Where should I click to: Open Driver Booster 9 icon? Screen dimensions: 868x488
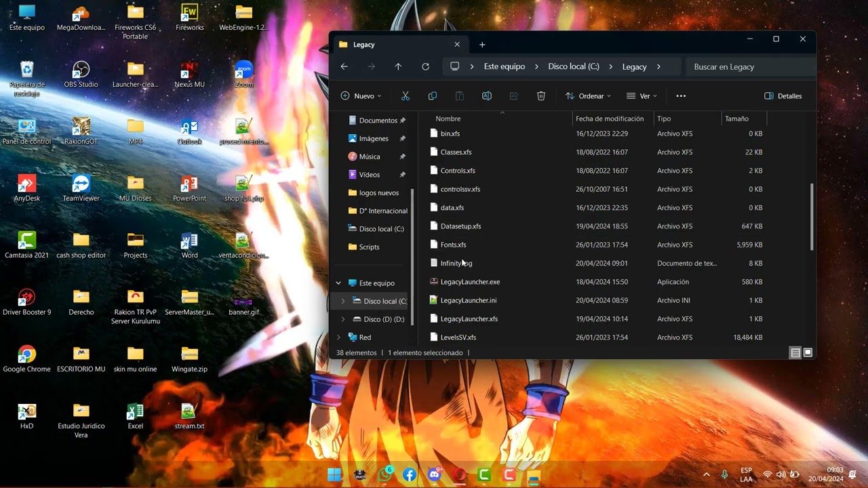[x=27, y=302]
